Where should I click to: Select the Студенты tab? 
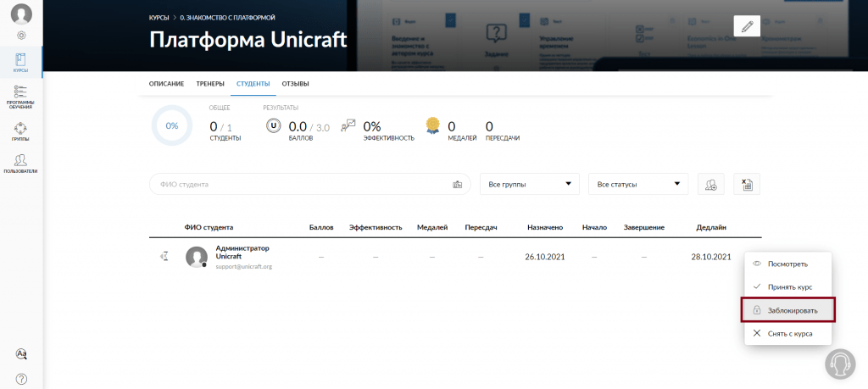pos(253,84)
